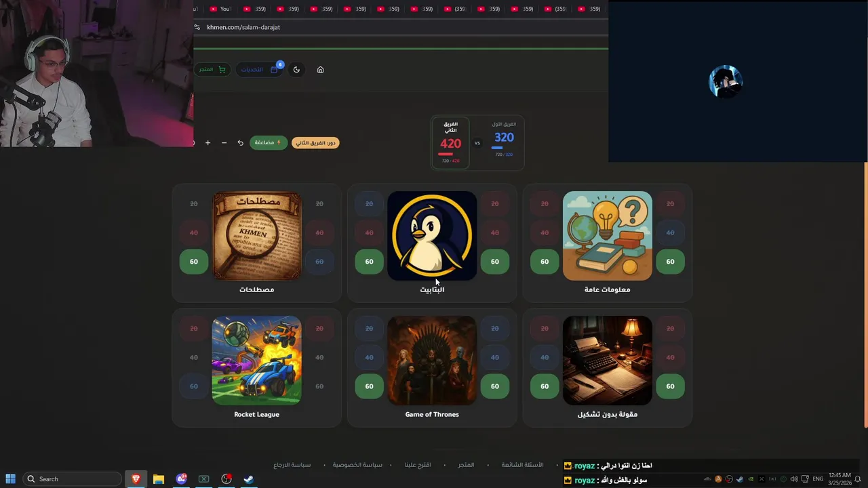Viewport: 868px width, 488px height.
Task: Open Brave browser from the taskbar
Action: [136, 479]
